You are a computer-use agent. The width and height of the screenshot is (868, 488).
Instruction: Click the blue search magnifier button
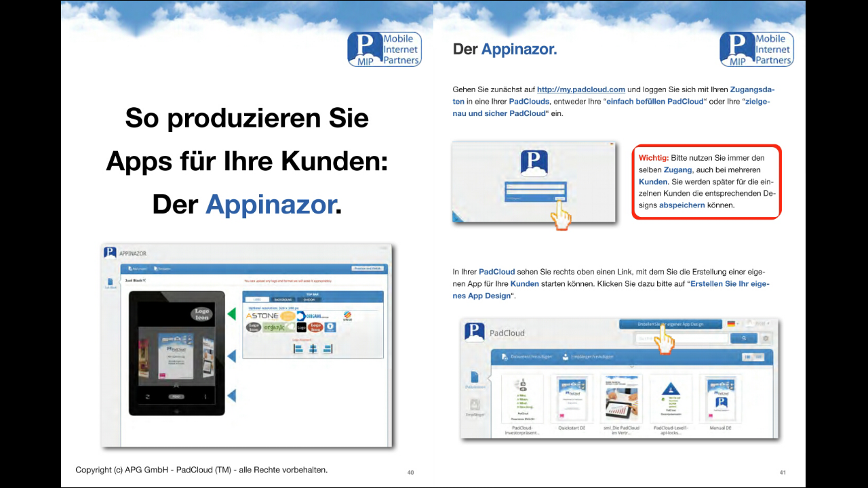(743, 338)
